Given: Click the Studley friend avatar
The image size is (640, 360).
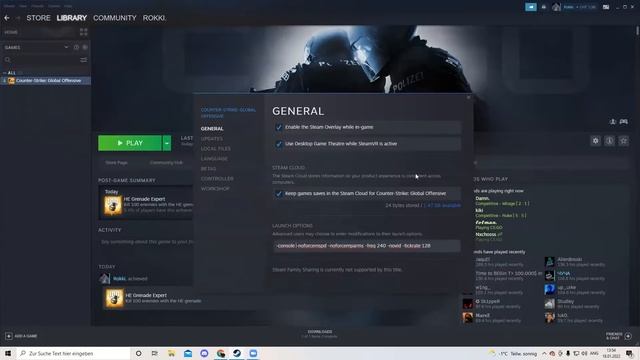Looking at the screenshot, I should tap(549, 303).
